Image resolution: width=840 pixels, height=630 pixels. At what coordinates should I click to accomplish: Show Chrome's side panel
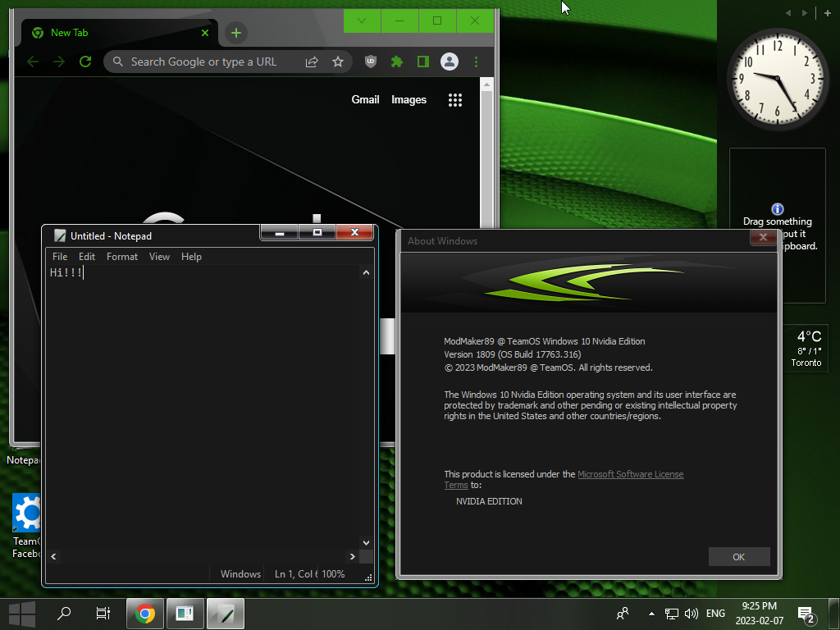422,62
